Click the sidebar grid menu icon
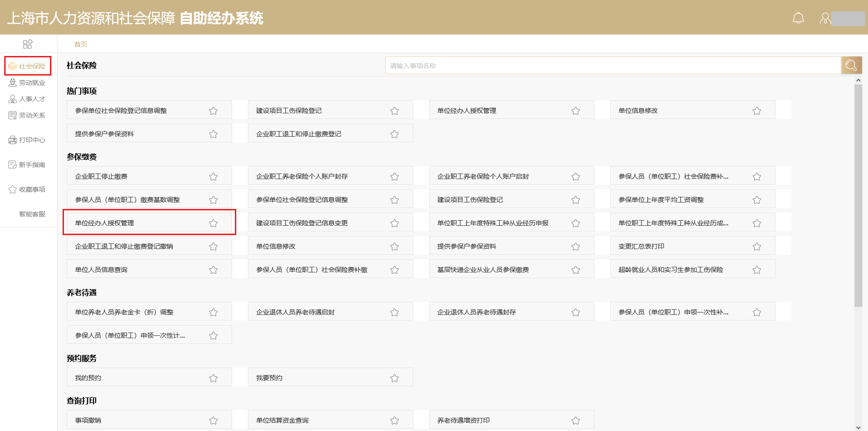This screenshot has width=868, height=431. point(28,44)
